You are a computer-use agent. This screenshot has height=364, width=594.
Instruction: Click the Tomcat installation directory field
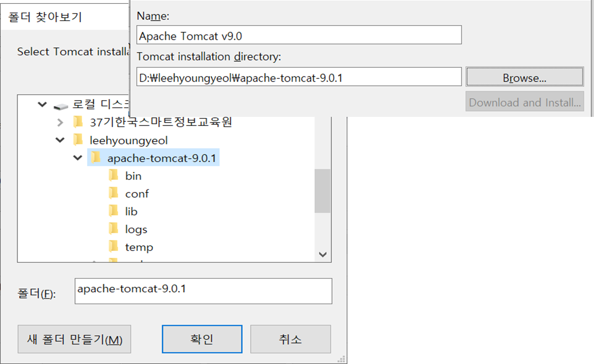pyautogui.click(x=299, y=77)
